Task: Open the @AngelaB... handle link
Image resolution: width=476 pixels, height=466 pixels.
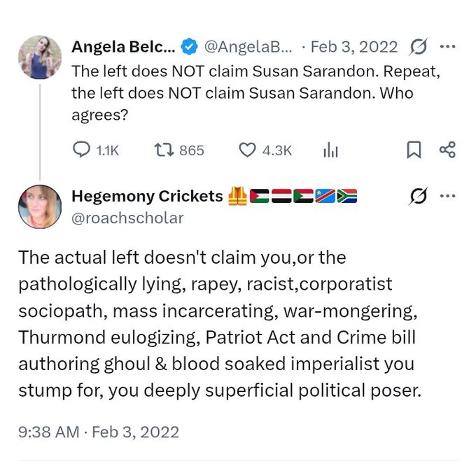Action: click(248, 47)
